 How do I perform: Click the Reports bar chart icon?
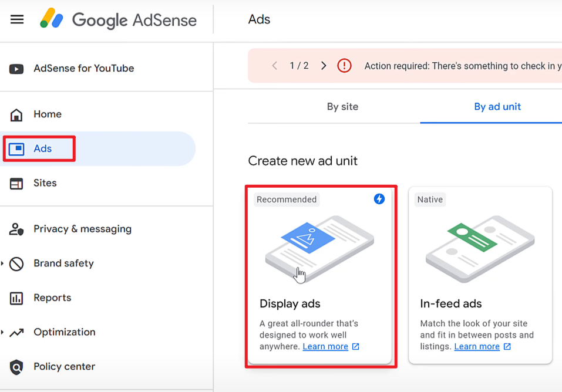[16, 298]
